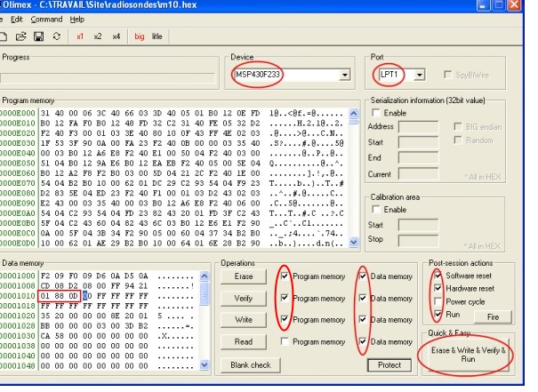
Task: Click Program memory scrollbar up arrow
Action: tap(354, 113)
